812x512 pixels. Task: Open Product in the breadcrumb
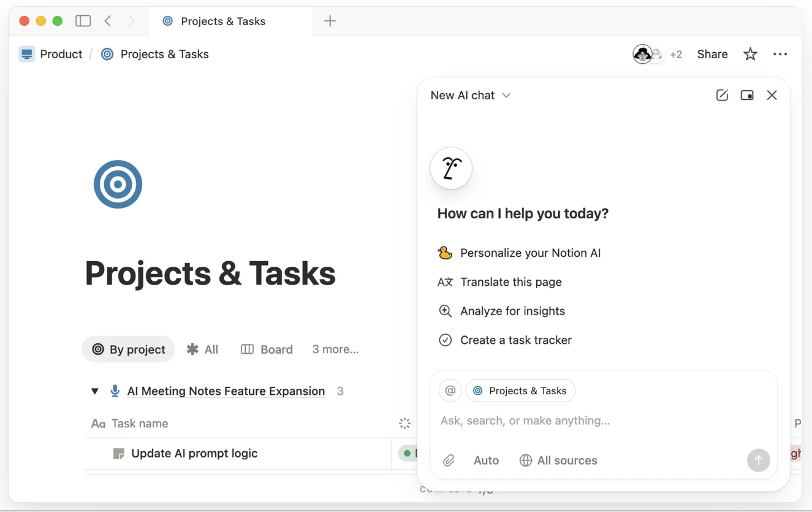click(51, 54)
